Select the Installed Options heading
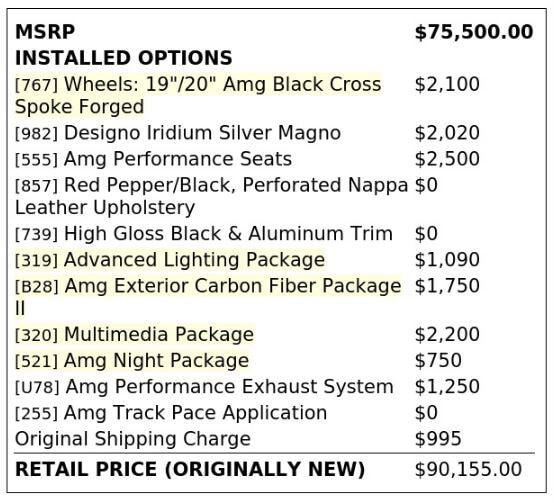This screenshot has height=503, width=554. click(124, 58)
